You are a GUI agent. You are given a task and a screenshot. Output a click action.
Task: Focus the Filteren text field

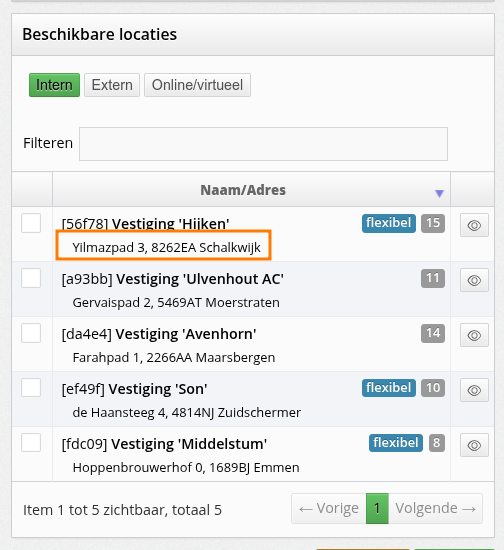pos(263,144)
